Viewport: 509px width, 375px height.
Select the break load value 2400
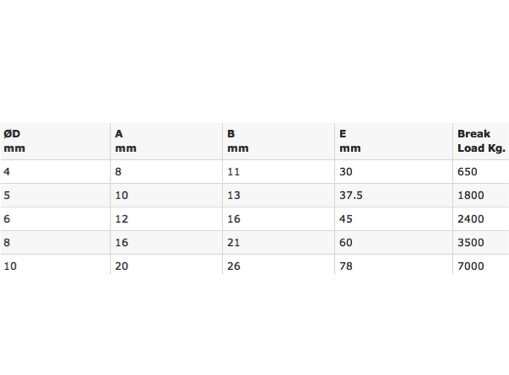coord(471,219)
